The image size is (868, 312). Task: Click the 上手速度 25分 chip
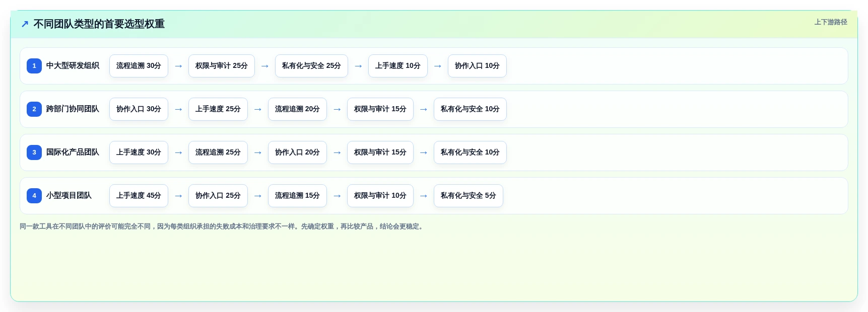pos(218,109)
